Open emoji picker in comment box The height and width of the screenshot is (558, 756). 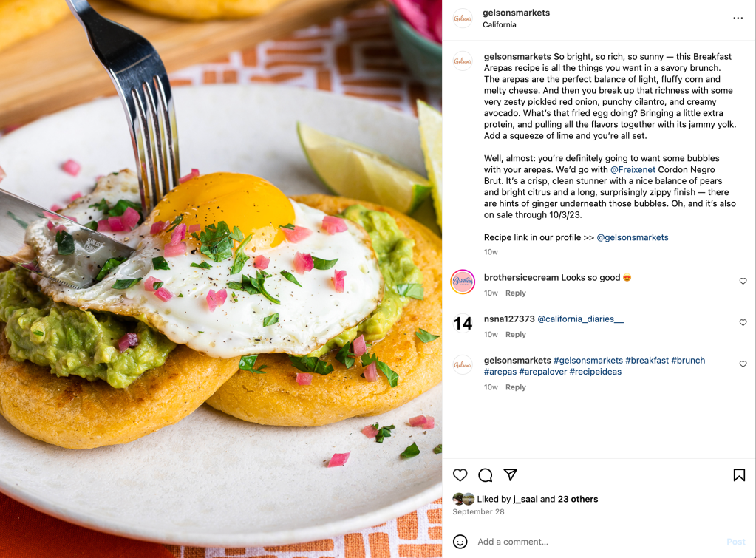(460, 542)
